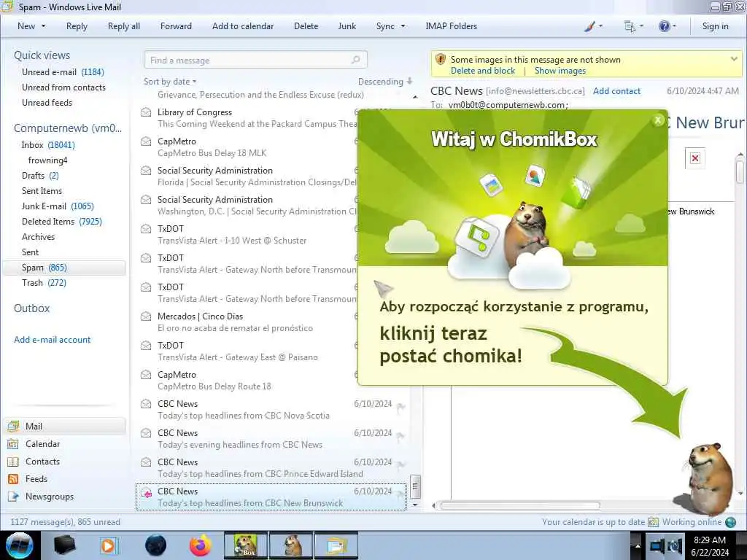Open the New message dropdown arrow
Viewport: 747px width, 560px height.
pyautogui.click(x=43, y=26)
